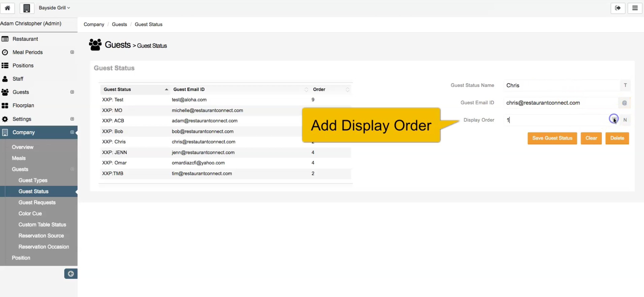
Task: Click the T icon beside Guest Status Name
Action: click(625, 85)
